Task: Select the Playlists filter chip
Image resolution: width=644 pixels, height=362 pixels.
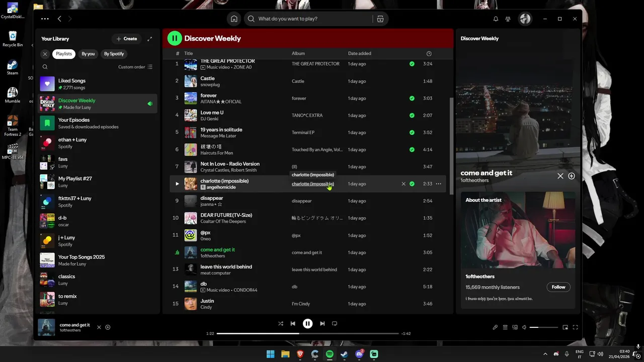Action: coord(64,54)
